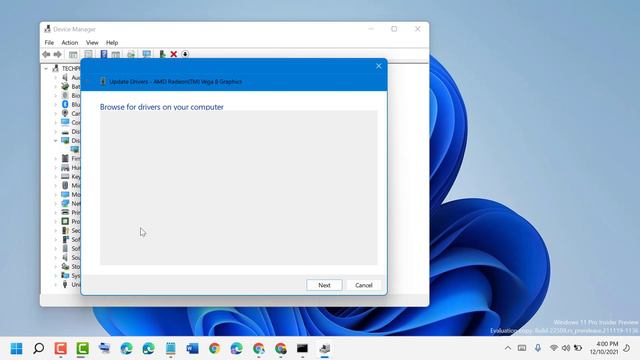Maximize the Device Manager window
Viewport: 640px width, 360px height.
point(394,29)
